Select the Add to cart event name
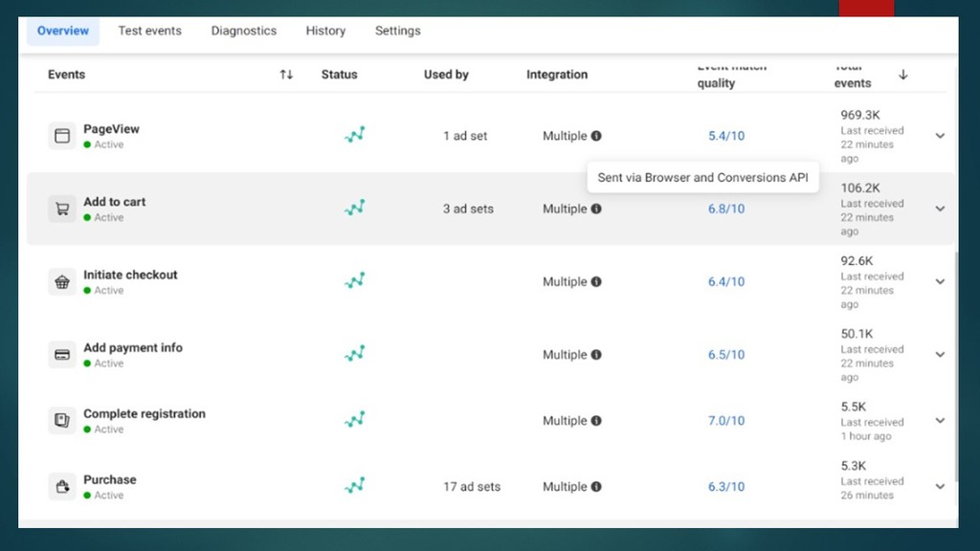Viewport: 980px width, 551px height. [115, 202]
